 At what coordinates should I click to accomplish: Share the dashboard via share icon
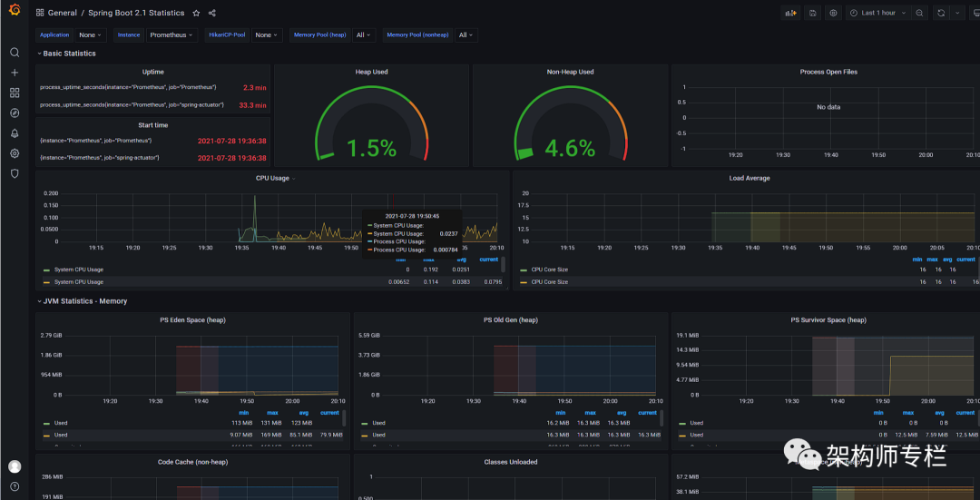click(x=211, y=13)
